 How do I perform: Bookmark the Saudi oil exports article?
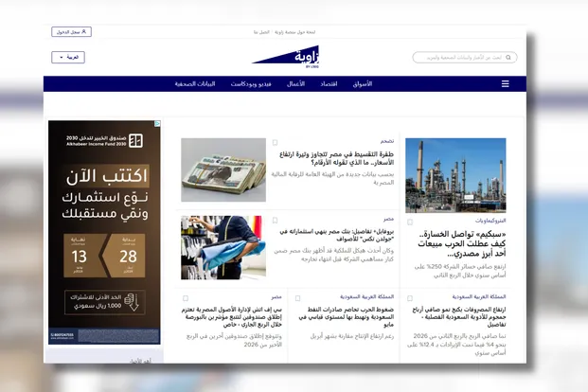(x=297, y=298)
